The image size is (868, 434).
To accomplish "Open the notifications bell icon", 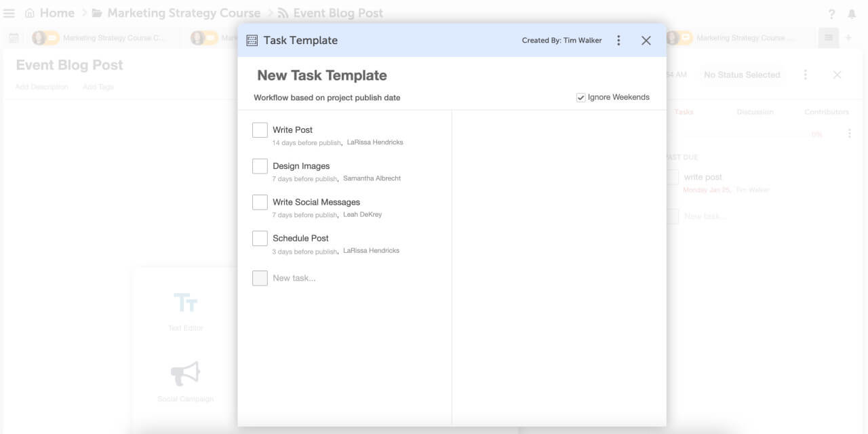I will tap(853, 13).
